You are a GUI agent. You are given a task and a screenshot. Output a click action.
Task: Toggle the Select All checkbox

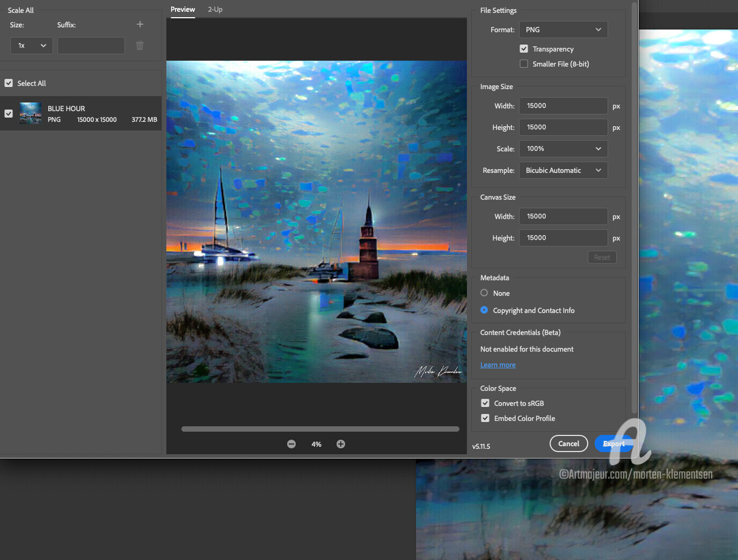(x=9, y=83)
